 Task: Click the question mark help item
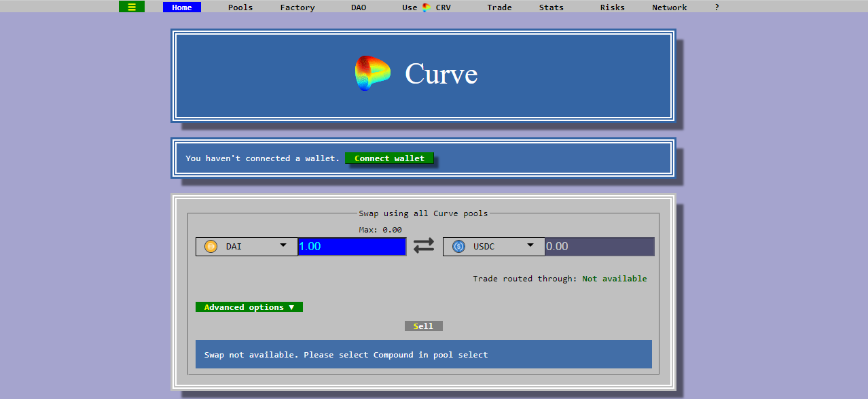point(717,7)
